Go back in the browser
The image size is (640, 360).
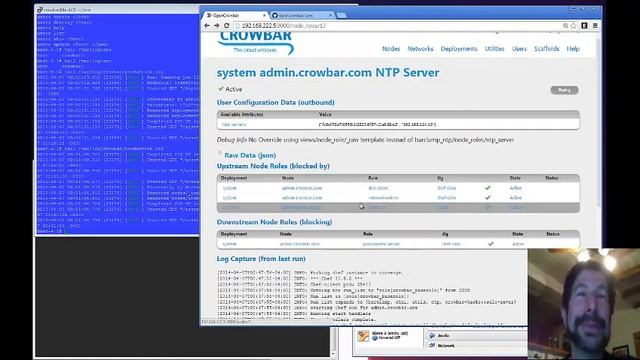tap(207, 26)
